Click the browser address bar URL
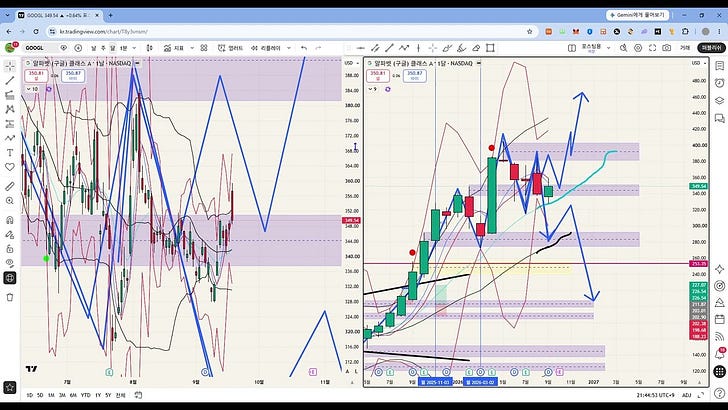The height and width of the screenshot is (410, 728). [x=104, y=32]
